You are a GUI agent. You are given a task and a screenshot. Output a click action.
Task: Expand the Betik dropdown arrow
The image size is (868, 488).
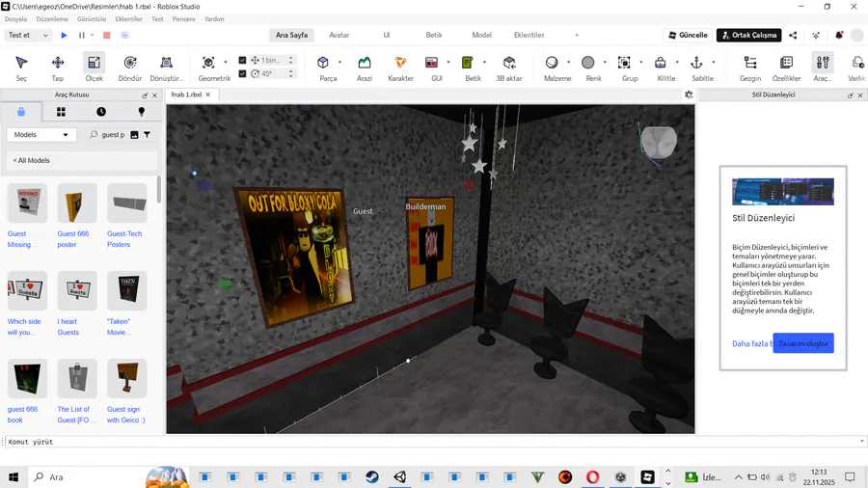pos(484,62)
